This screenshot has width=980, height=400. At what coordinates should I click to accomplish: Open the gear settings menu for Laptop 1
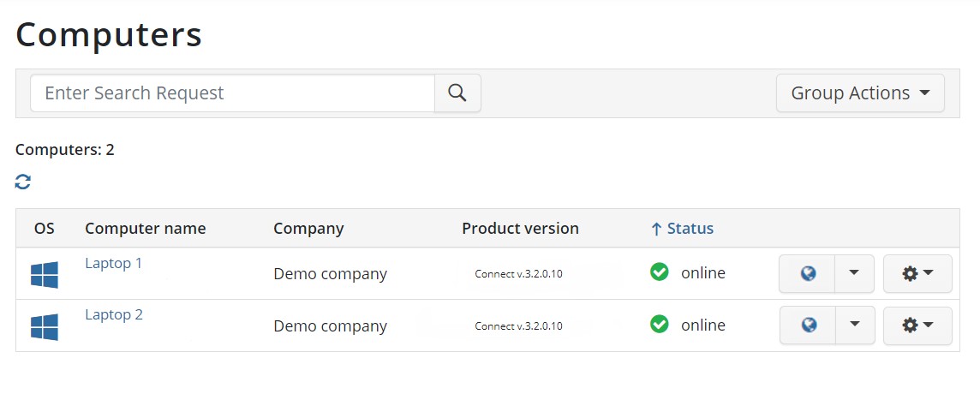coord(917,273)
